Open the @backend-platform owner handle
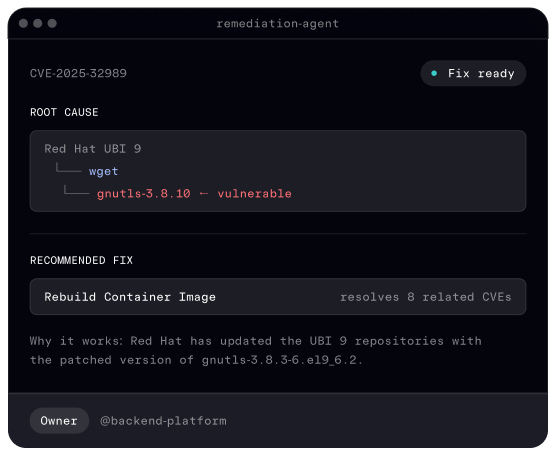 (163, 421)
